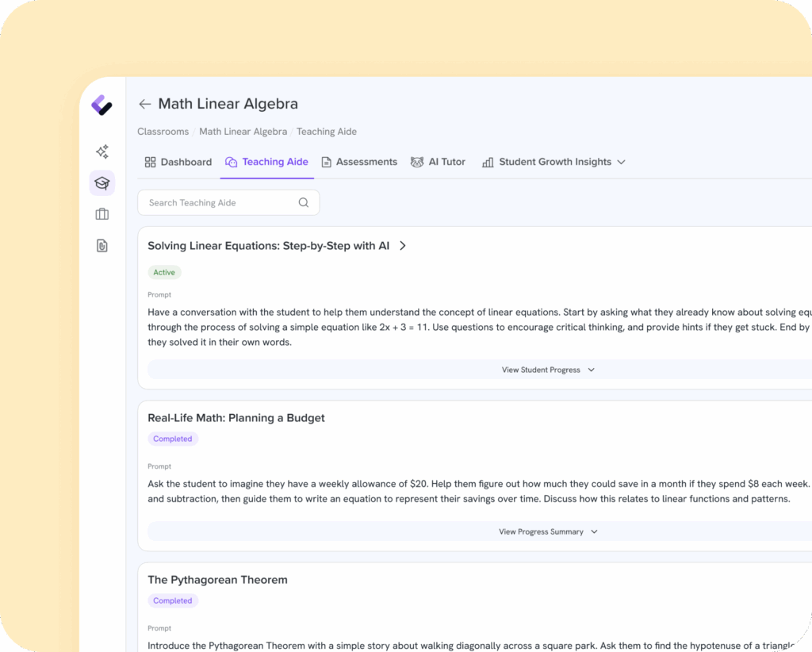
Task: Click the back arrow beside Math Linear Algebra
Action: pyautogui.click(x=144, y=104)
